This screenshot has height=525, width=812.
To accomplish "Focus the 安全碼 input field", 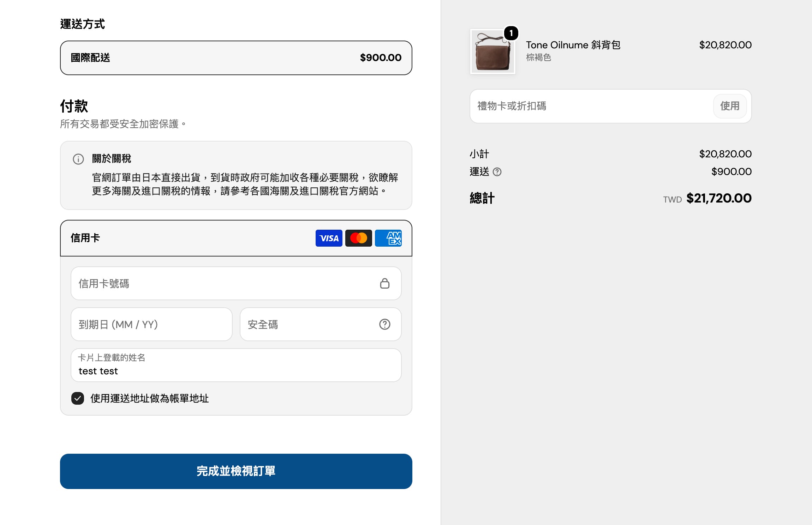I will point(321,324).
